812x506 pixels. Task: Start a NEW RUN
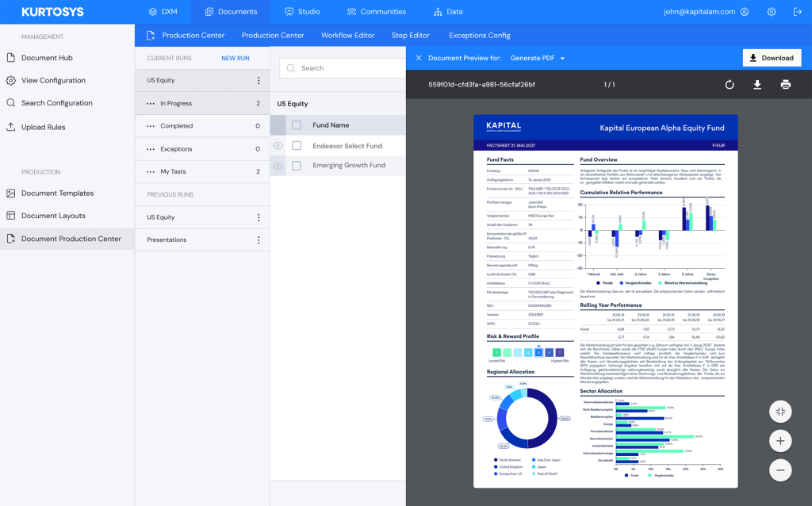235,58
